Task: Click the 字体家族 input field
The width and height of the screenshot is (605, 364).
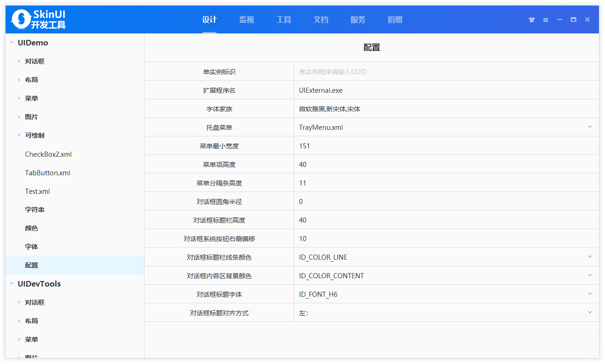Action: click(x=446, y=109)
